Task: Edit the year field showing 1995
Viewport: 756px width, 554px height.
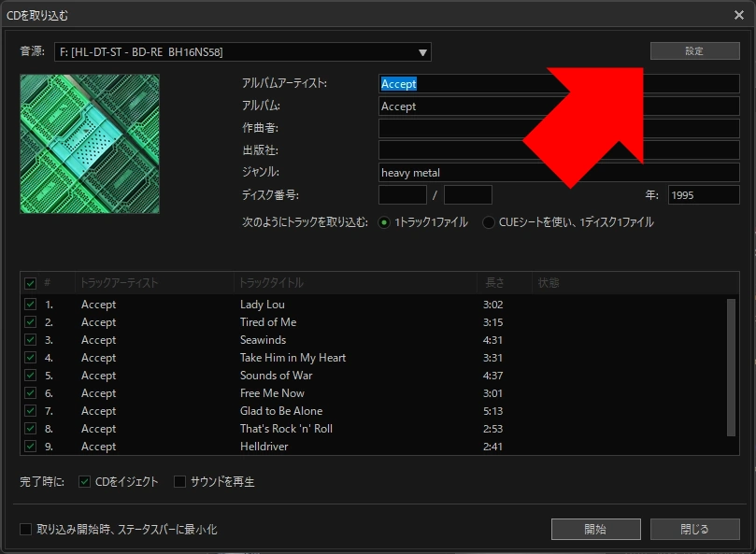Action: (703, 194)
